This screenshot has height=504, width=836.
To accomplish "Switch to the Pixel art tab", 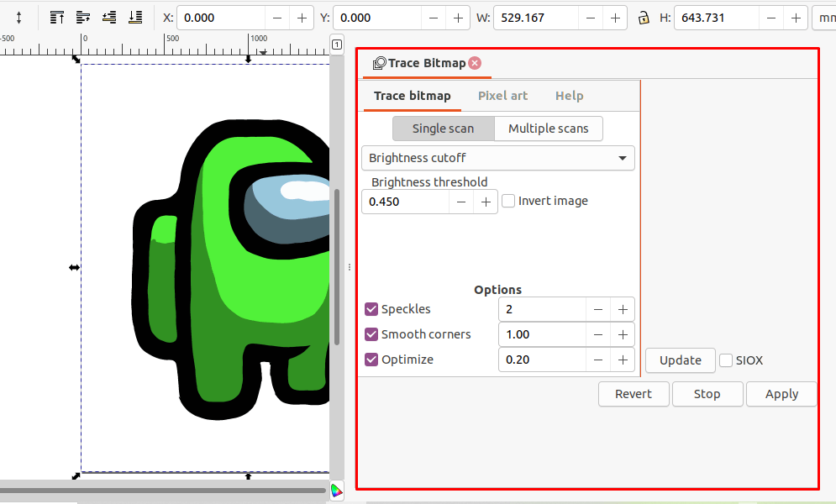I will tap(502, 95).
